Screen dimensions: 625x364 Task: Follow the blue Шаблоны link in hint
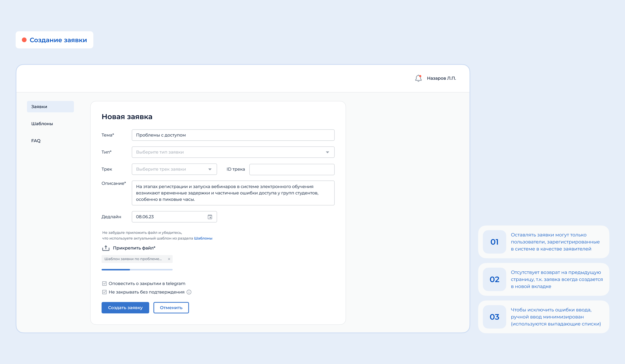coord(203,238)
